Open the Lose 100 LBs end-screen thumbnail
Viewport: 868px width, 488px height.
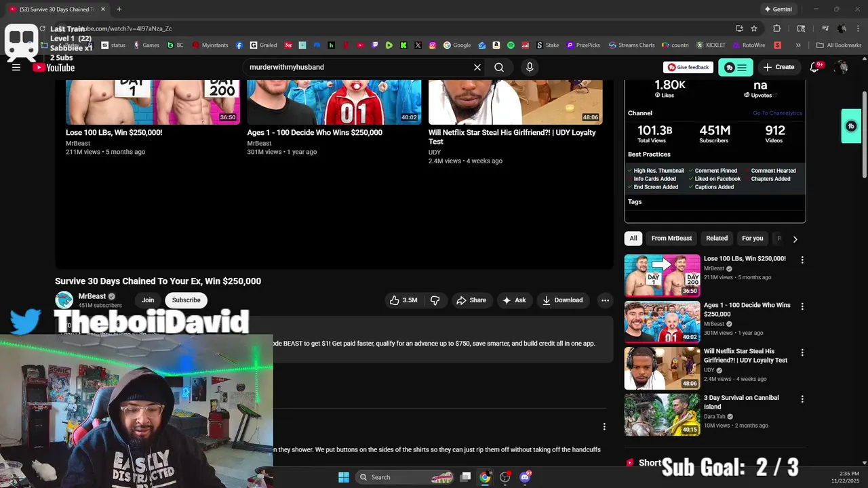(x=153, y=102)
